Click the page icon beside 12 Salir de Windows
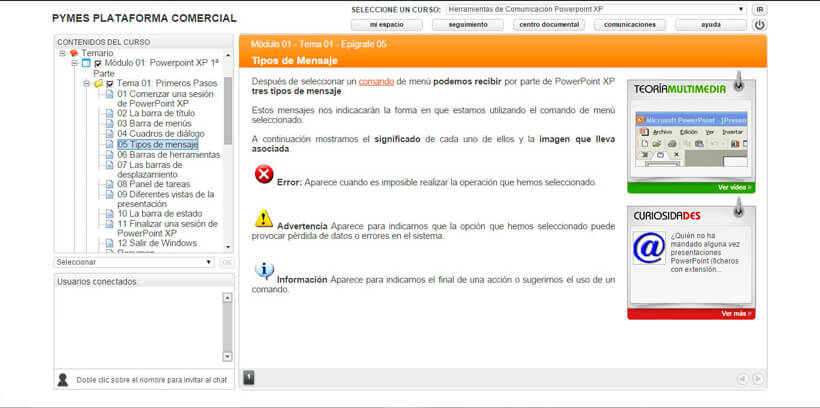Viewport: 820px width, 408px height. pos(109,243)
